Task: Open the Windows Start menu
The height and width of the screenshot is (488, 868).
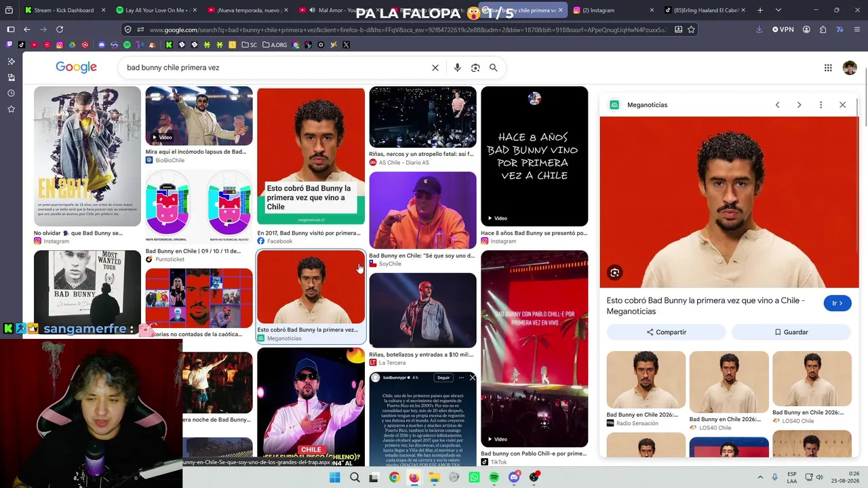Action: coord(334,477)
